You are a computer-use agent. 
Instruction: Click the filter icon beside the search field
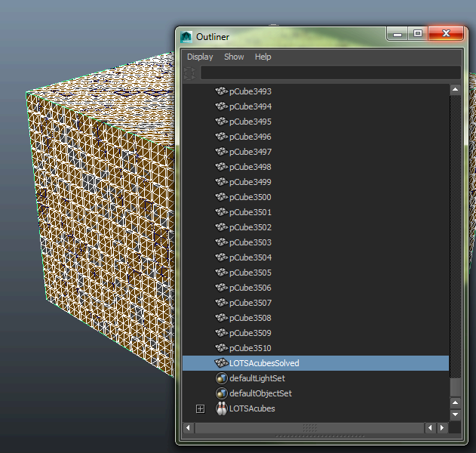click(190, 73)
